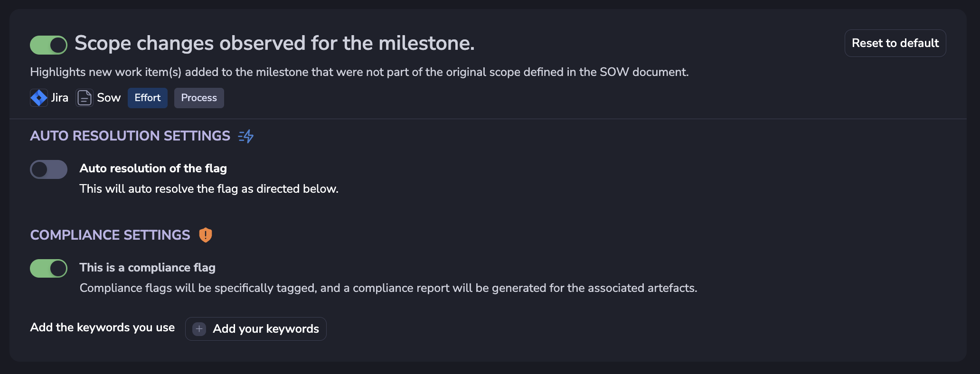The image size is (980, 374).
Task: Click the Compliance Settings heading
Action: (110, 235)
